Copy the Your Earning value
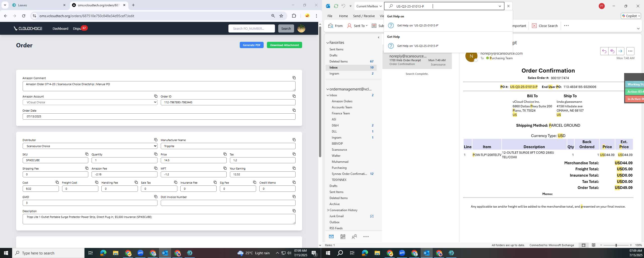This screenshot has width=644, height=258. click(294, 168)
